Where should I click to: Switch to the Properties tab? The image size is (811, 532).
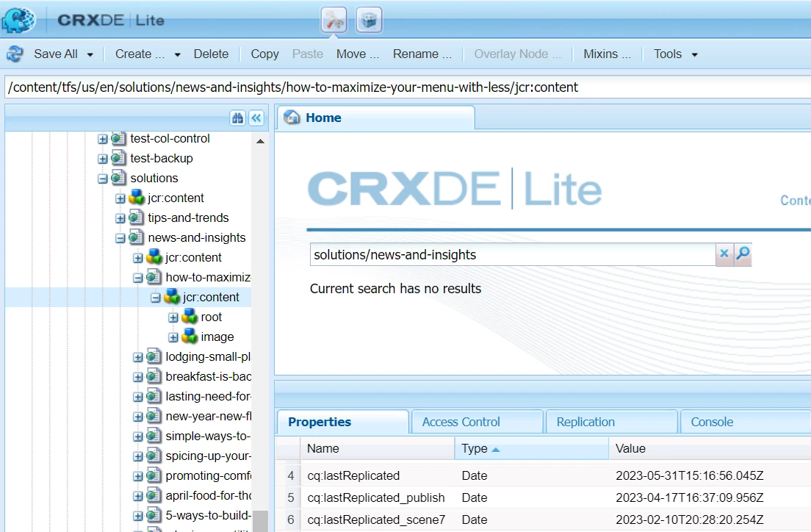(342, 422)
